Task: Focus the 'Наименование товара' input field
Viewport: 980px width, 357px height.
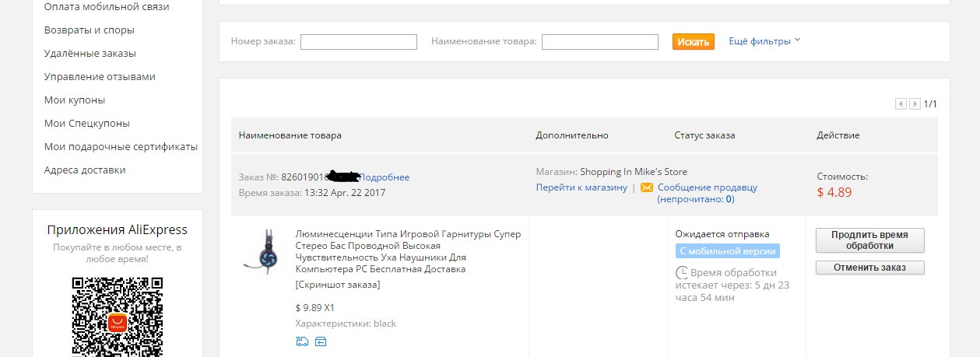Action: (600, 42)
